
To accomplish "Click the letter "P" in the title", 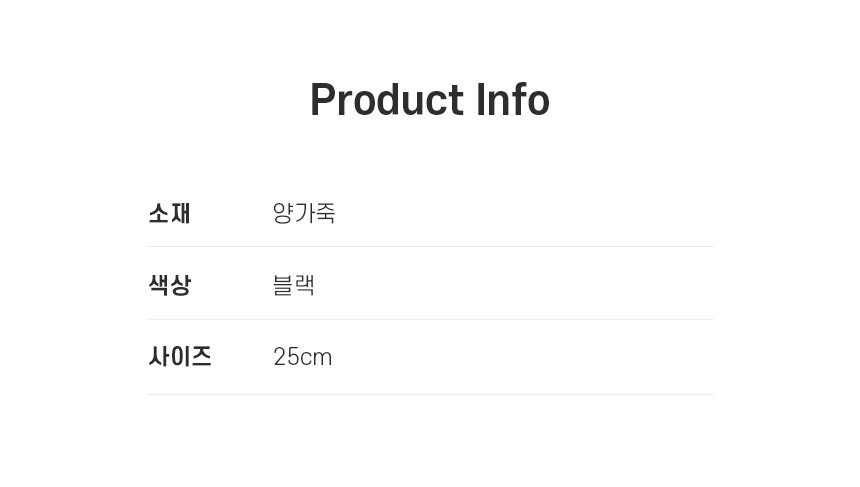I will pos(322,100).
